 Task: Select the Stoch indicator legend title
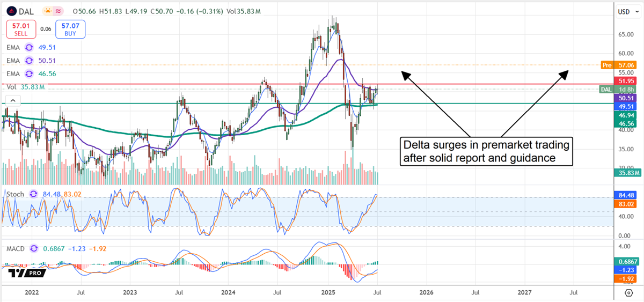coord(15,194)
